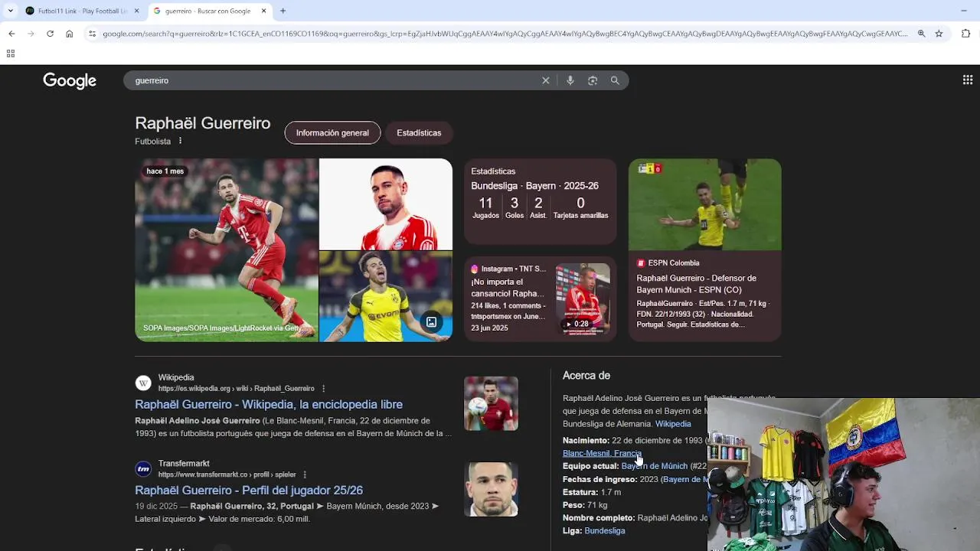980x551 pixels.
Task: Close the guerreiro Google search tab
Action: [264, 11]
